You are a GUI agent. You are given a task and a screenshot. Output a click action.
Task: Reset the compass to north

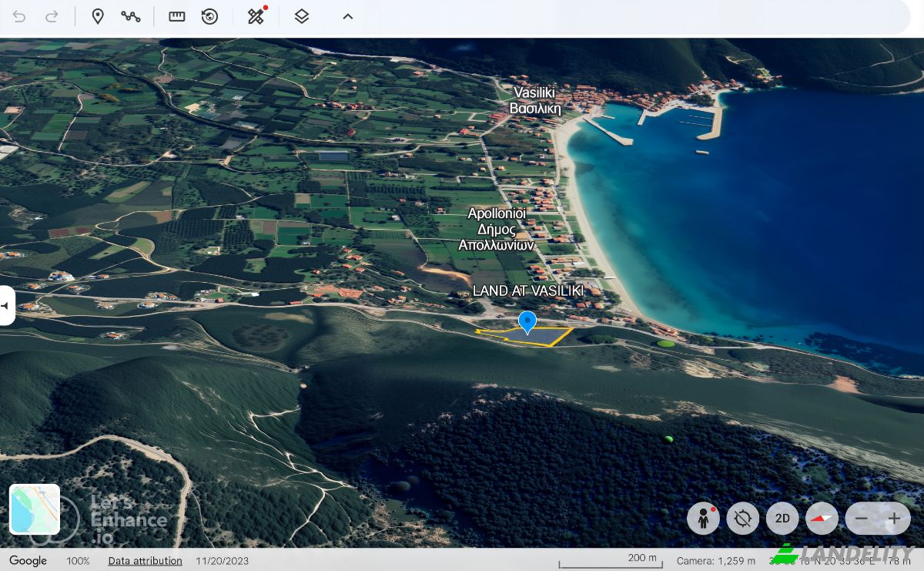(822, 519)
